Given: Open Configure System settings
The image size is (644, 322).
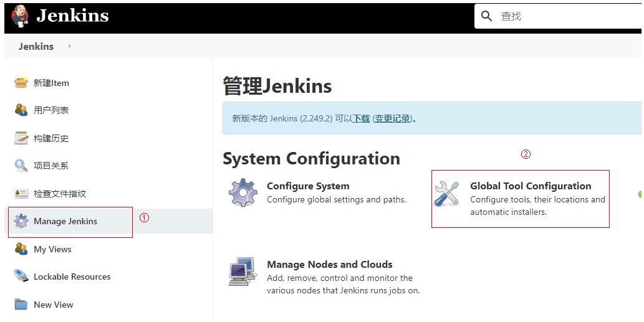Looking at the screenshot, I should [308, 186].
